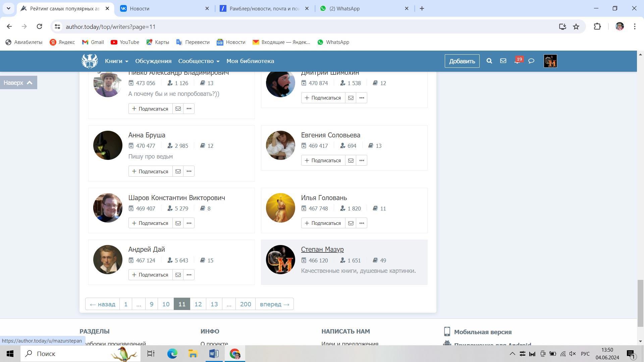
Task: Click Евгения Соловьева avatar thumbnail
Action: pos(280,145)
